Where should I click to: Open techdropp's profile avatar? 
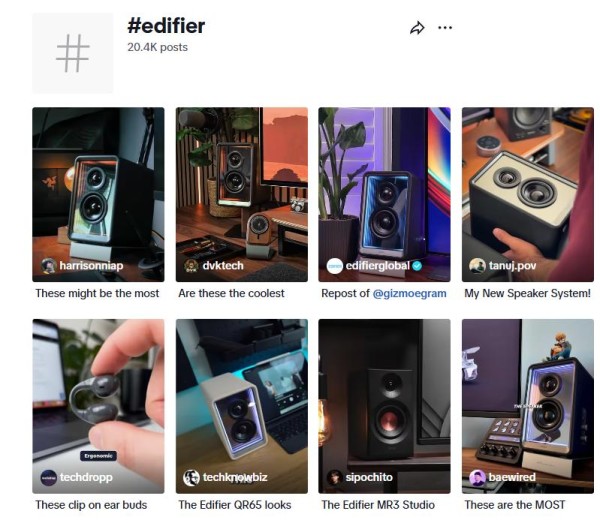coord(49,477)
